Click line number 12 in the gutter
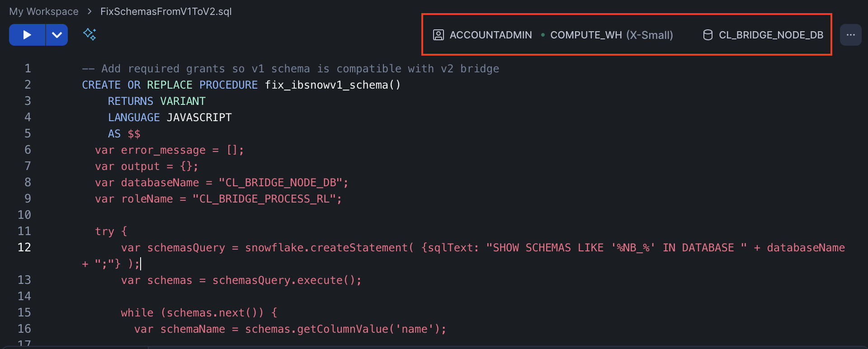Viewport: 868px width, 349px height. (24, 247)
